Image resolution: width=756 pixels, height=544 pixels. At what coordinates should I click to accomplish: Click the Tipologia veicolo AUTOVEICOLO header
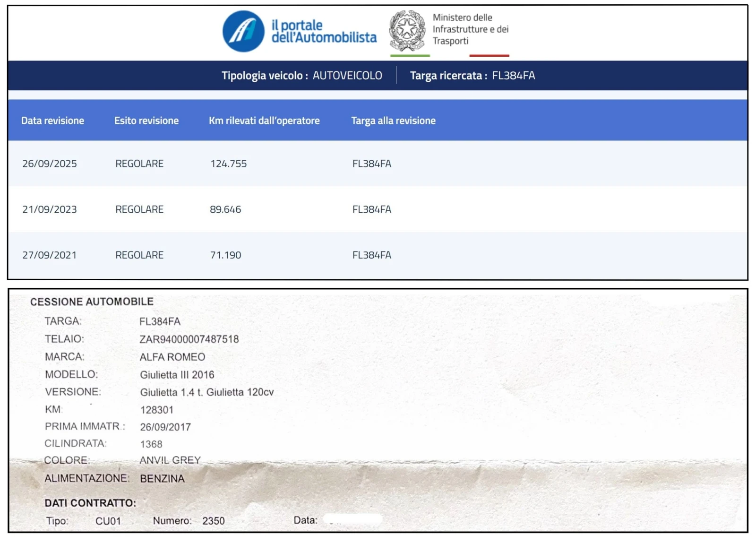pyautogui.click(x=302, y=75)
